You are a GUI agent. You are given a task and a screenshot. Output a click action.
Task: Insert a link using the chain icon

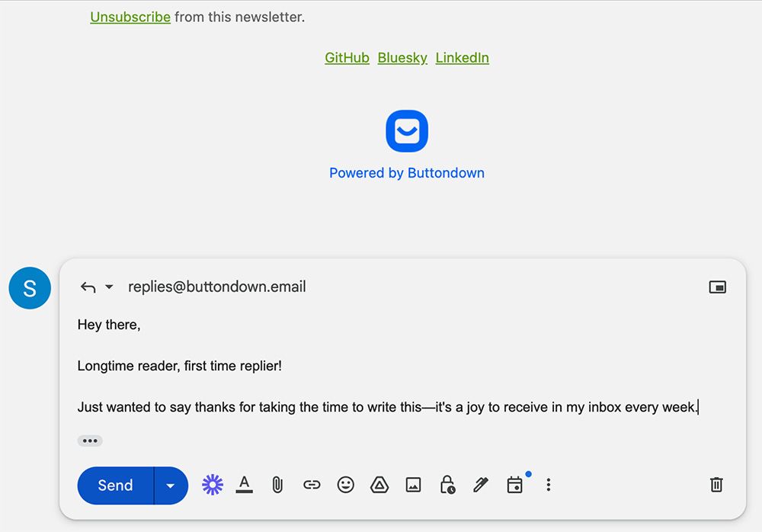[312, 485]
